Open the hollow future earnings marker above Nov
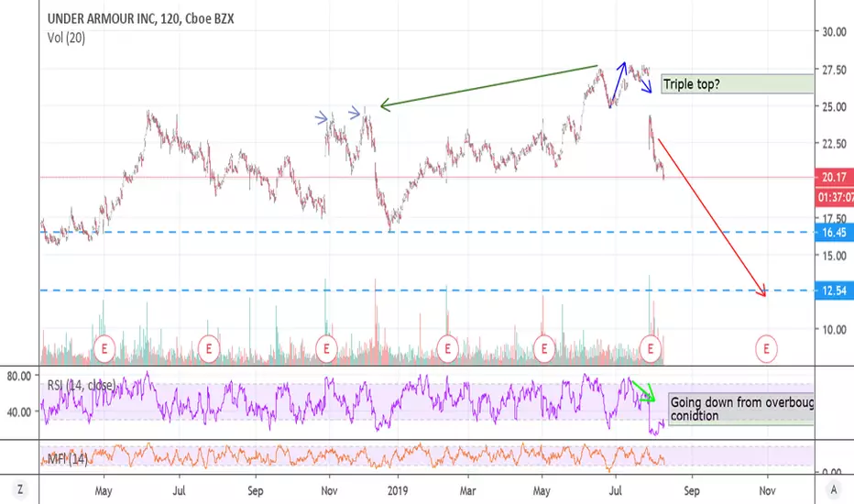This screenshot has width=854, height=504. 766,349
